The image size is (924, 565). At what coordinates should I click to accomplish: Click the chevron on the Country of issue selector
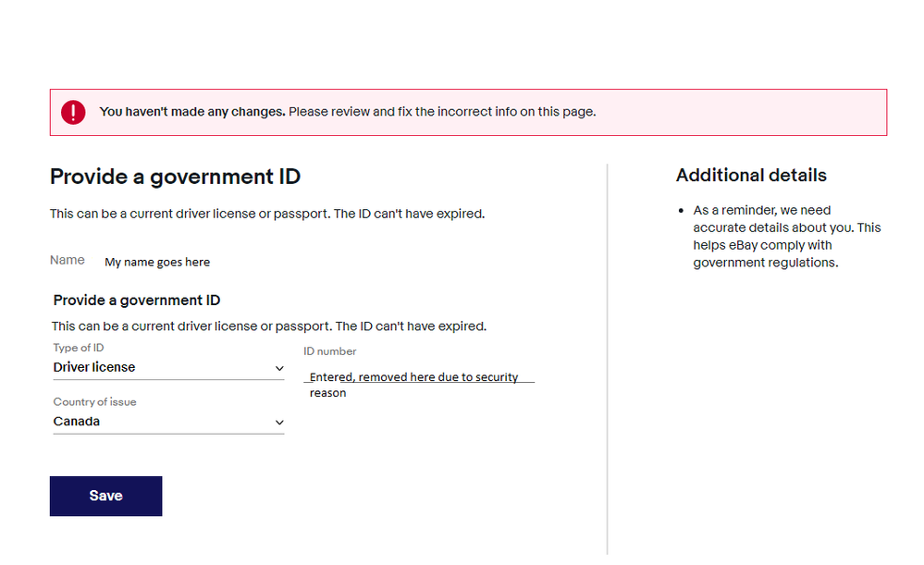coord(277,422)
